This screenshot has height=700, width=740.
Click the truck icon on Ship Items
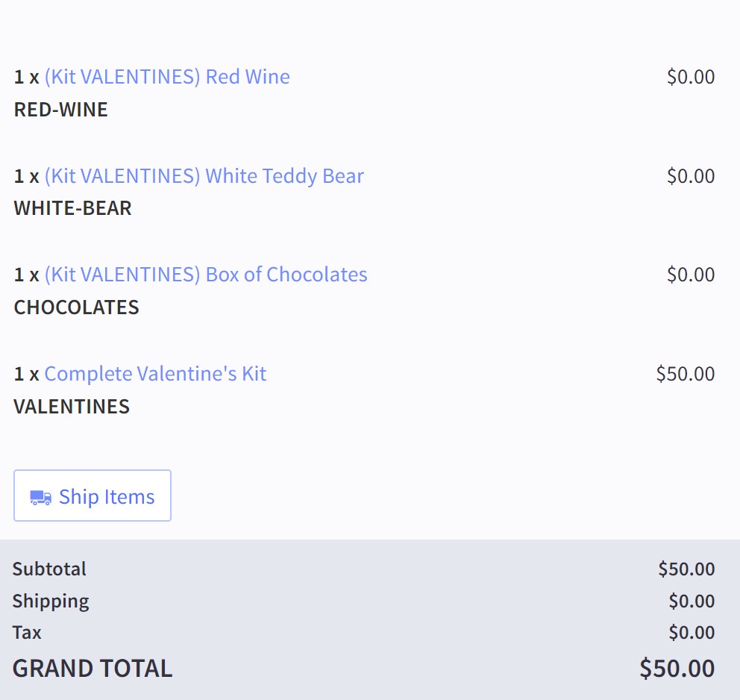pyautogui.click(x=40, y=498)
